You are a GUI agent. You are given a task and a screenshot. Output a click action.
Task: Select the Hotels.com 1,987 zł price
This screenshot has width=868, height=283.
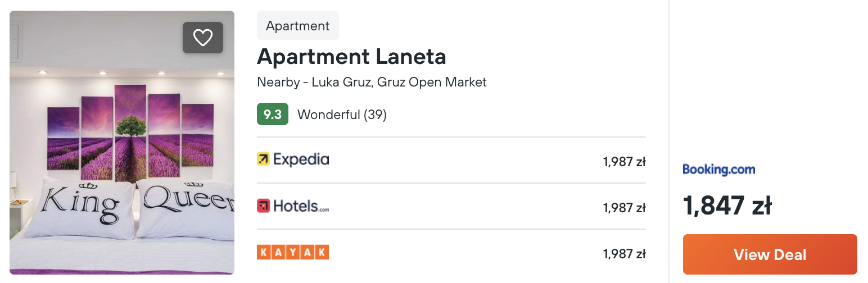tap(625, 208)
